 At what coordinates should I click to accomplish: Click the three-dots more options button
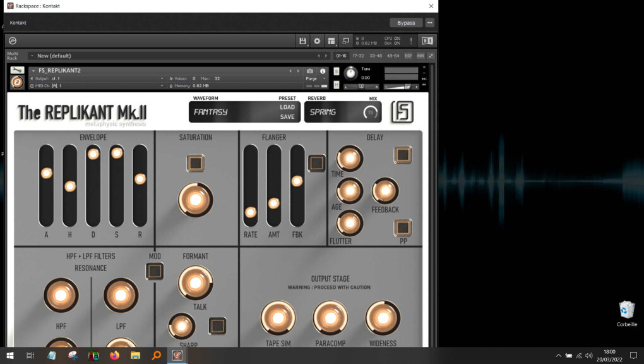[429, 23]
